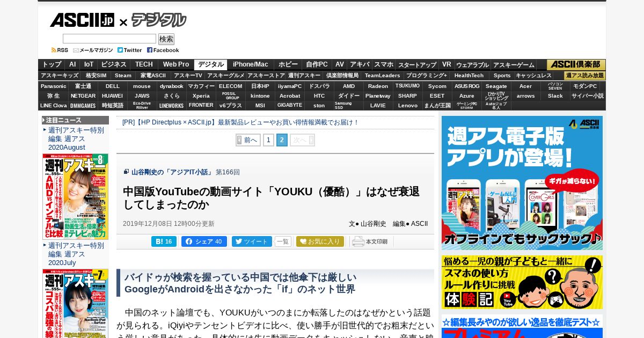The height and width of the screenshot is (338, 644).
Task: Open the DELL brand link
Action: click(113, 86)
